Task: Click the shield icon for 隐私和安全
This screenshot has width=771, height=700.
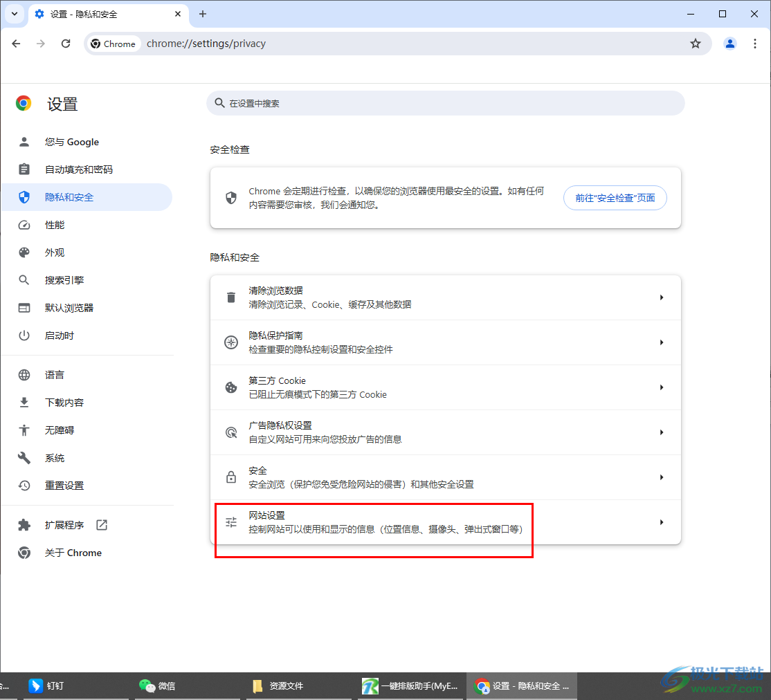Action: [x=24, y=197]
